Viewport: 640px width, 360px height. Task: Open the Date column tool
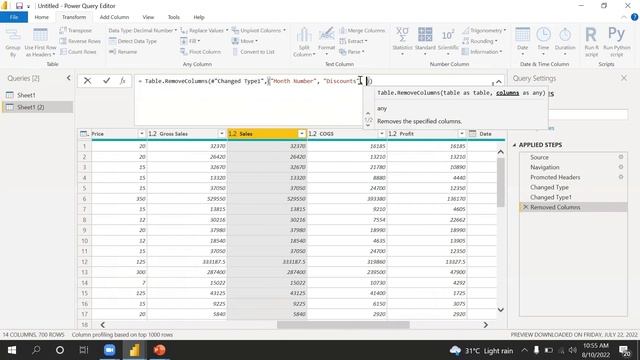(x=522, y=42)
